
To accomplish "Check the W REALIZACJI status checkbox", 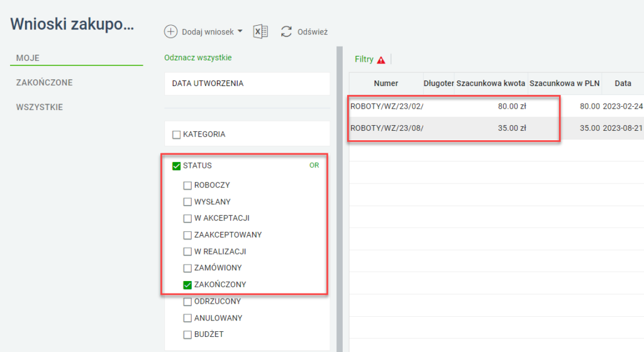I will coord(187,251).
